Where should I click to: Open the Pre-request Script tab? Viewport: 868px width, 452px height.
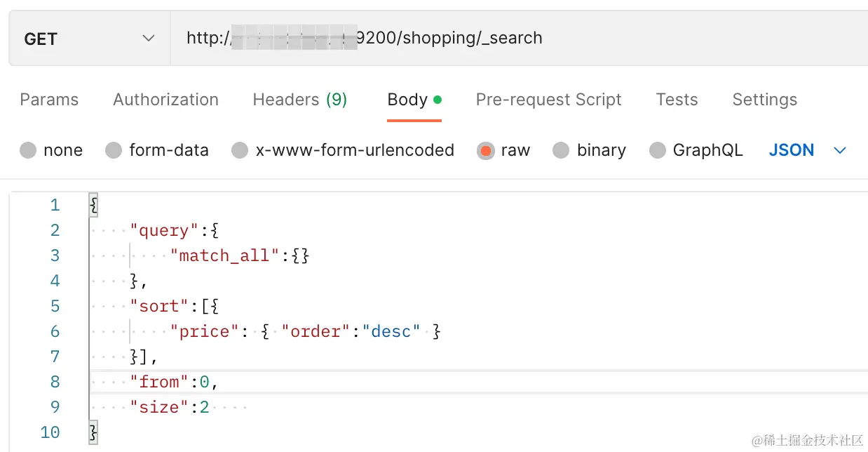coord(548,100)
